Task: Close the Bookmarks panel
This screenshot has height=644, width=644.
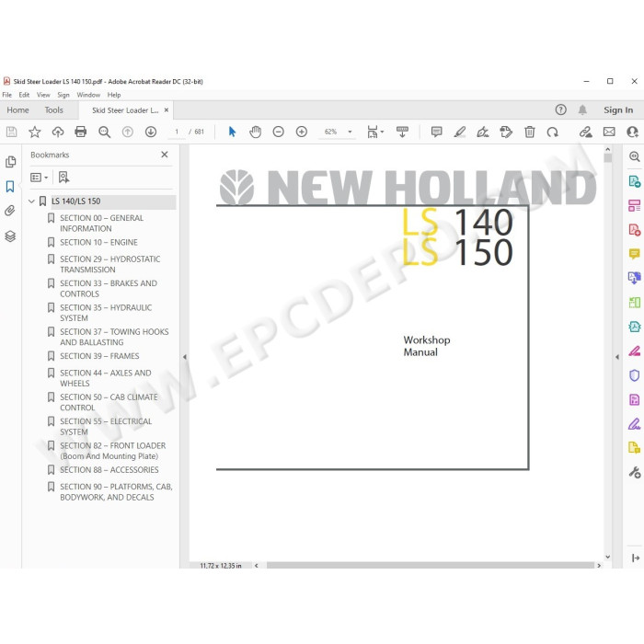Action: (x=165, y=155)
